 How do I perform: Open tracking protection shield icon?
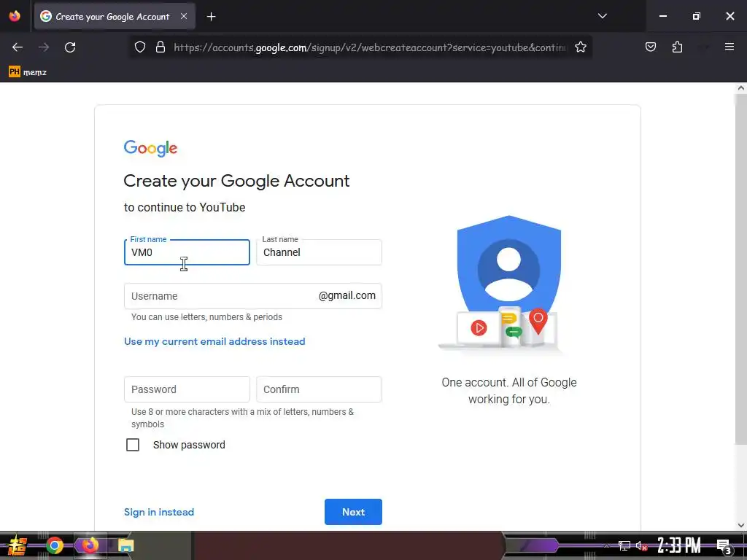(x=139, y=47)
